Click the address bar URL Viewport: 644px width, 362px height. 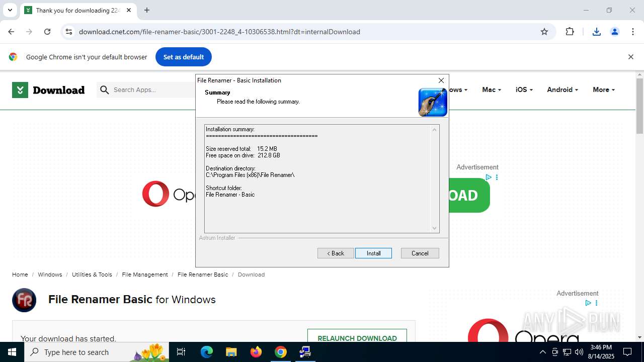click(219, 32)
